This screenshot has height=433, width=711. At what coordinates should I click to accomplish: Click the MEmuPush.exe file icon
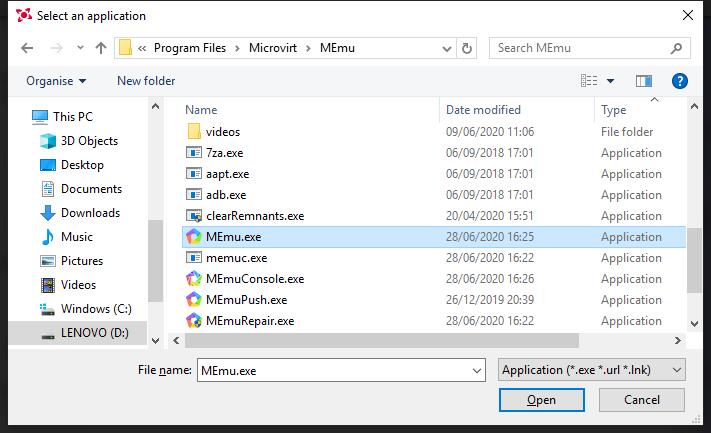tap(194, 300)
